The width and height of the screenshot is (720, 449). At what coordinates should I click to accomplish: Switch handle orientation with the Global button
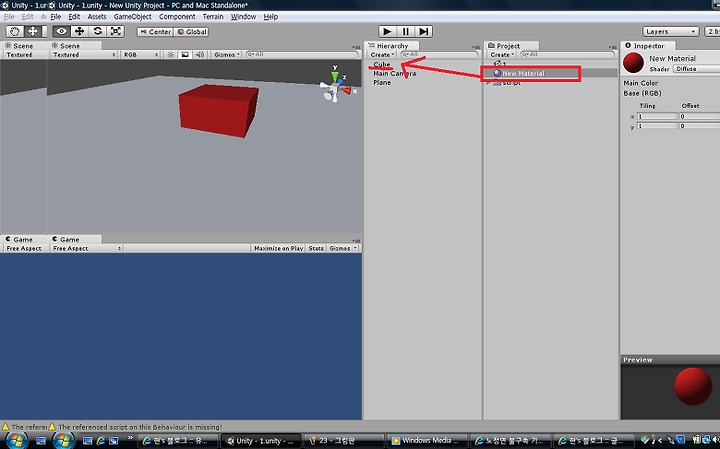[192, 32]
